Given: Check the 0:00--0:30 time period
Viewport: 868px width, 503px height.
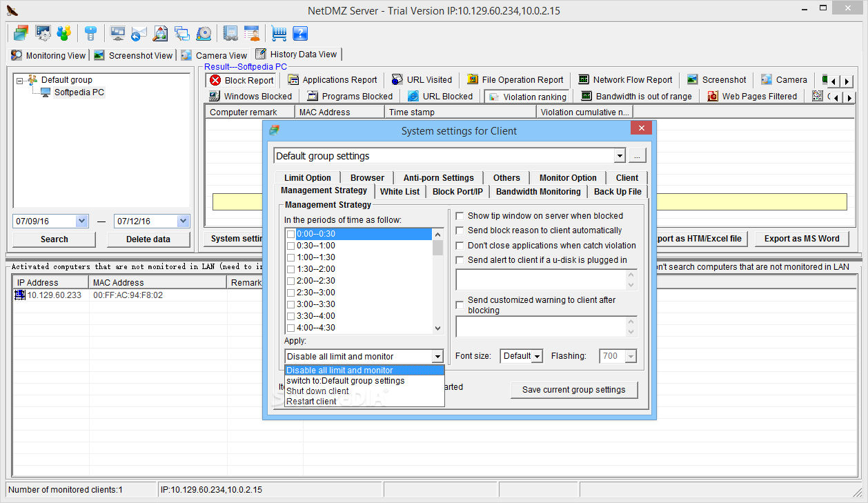Looking at the screenshot, I should (x=291, y=234).
